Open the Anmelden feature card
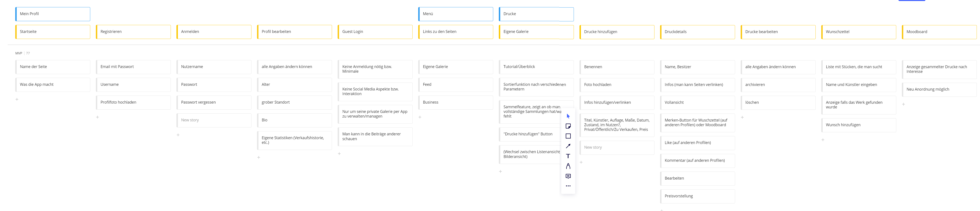This screenshot has width=980, height=211. 214,32
